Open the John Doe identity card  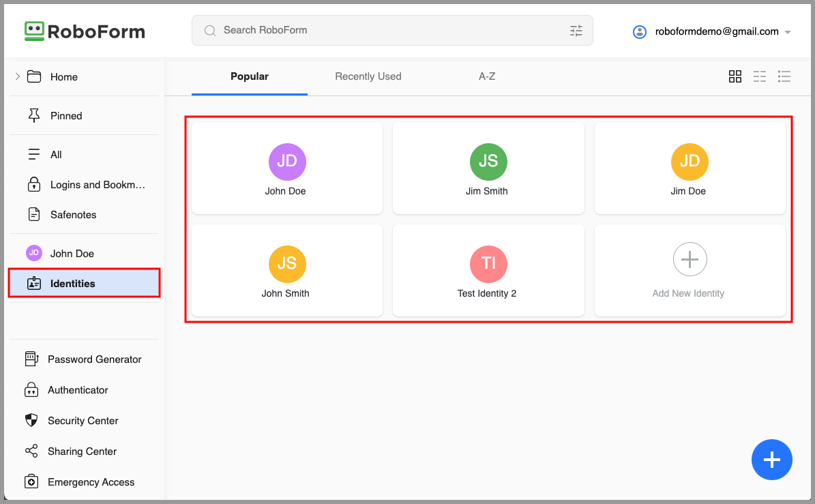point(287,168)
